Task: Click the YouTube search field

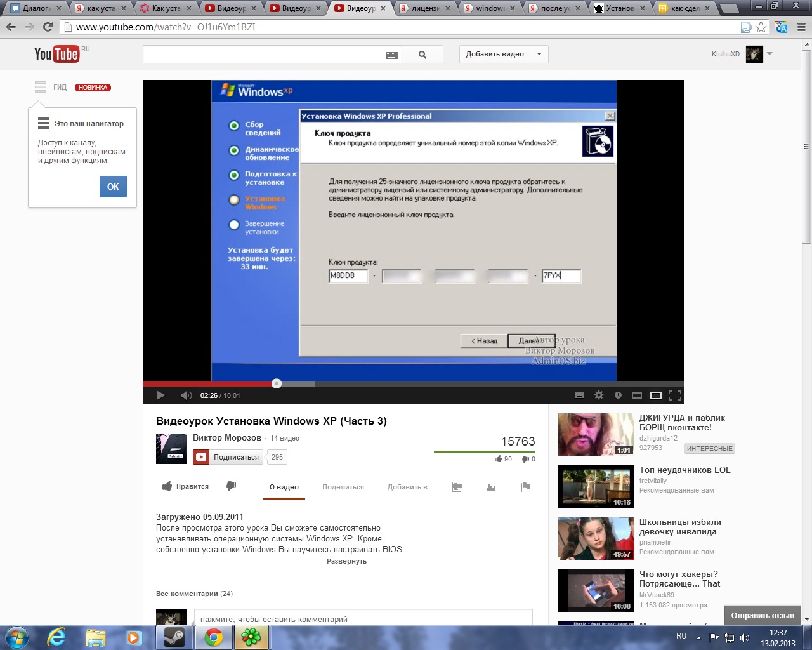Action: click(x=263, y=55)
